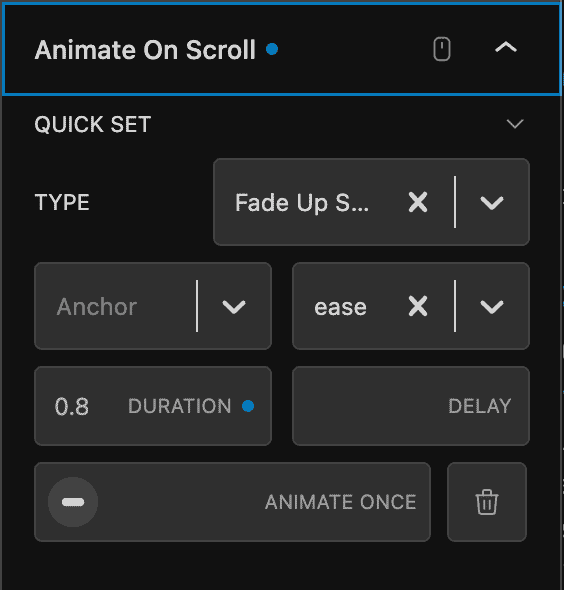564x590 pixels.
Task: Click into the DELAY input field
Action: click(x=411, y=406)
